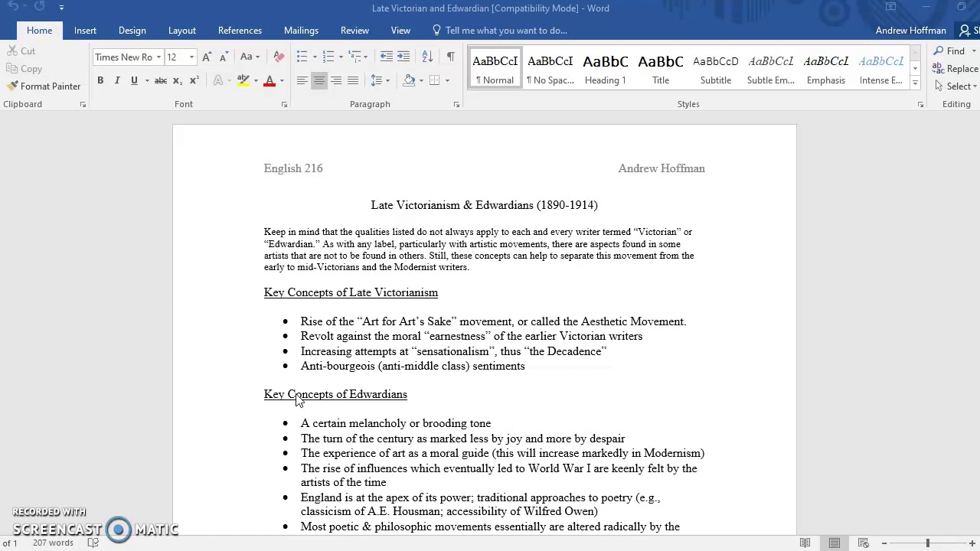980x551 pixels.
Task: Shrink font size with the smaller A icon
Action: click(x=224, y=57)
